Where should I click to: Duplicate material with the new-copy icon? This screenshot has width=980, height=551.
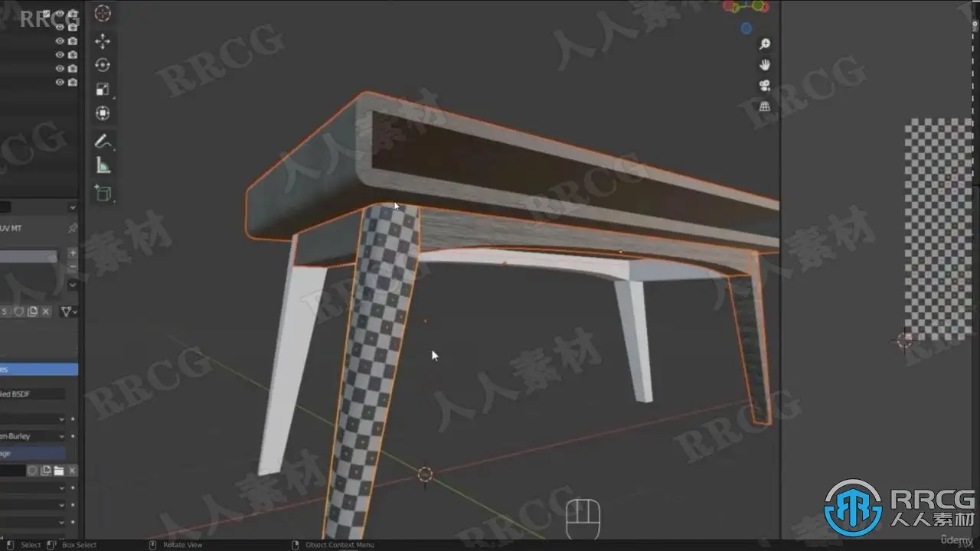point(32,311)
